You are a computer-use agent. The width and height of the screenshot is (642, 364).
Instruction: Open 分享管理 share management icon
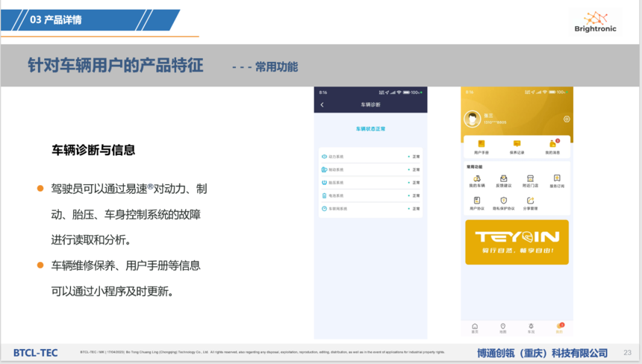pyautogui.click(x=530, y=201)
